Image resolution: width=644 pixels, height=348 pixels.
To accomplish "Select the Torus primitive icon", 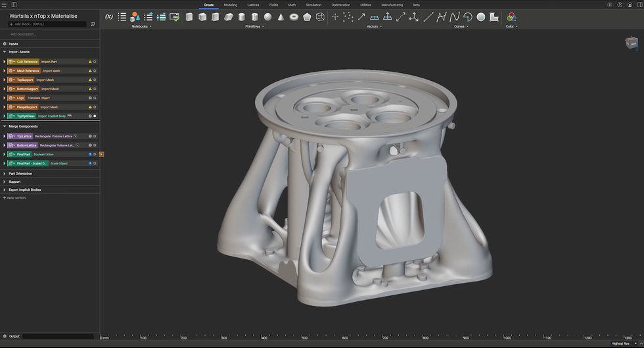I will click(x=294, y=17).
